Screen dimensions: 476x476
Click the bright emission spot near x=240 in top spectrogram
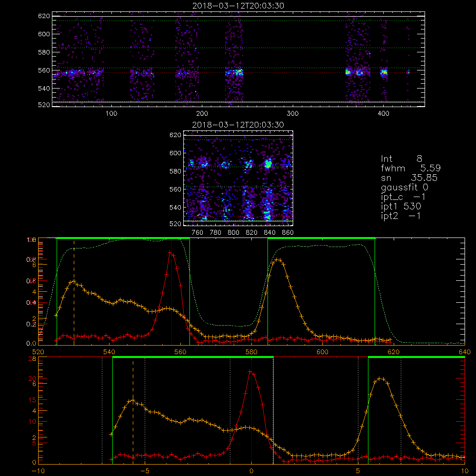tap(239, 72)
